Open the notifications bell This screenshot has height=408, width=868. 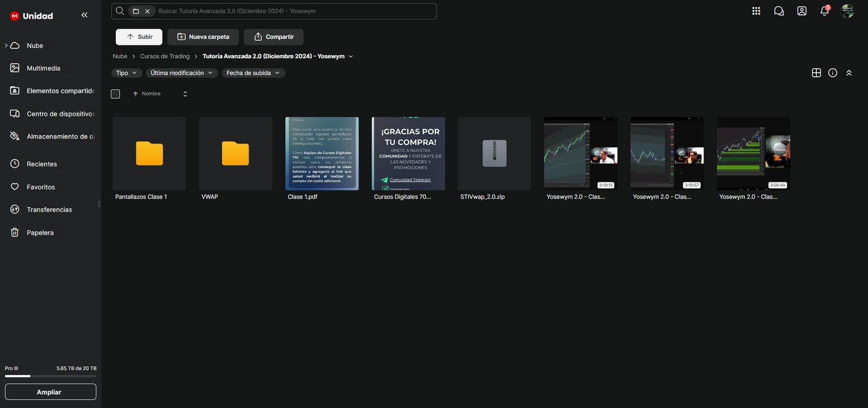coord(824,11)
